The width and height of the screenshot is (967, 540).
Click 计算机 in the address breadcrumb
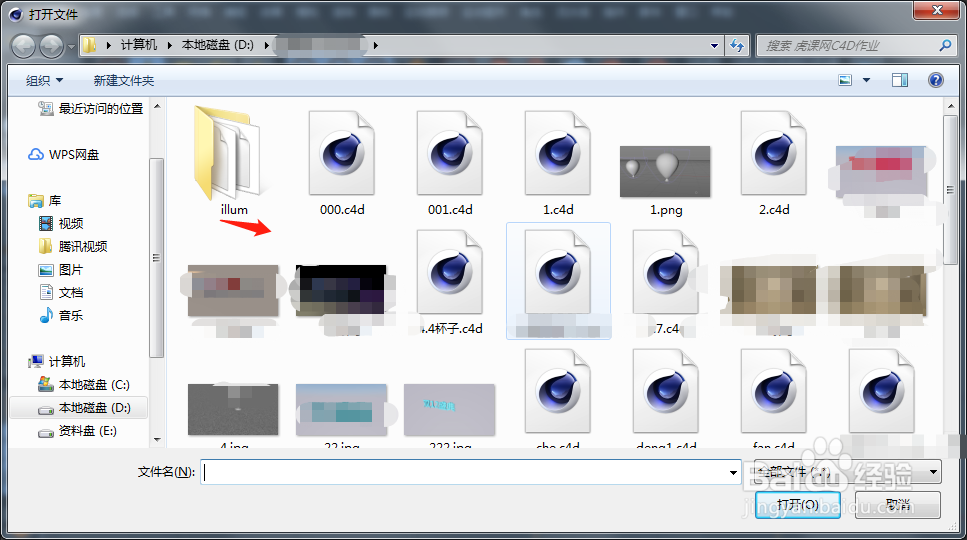139,45
